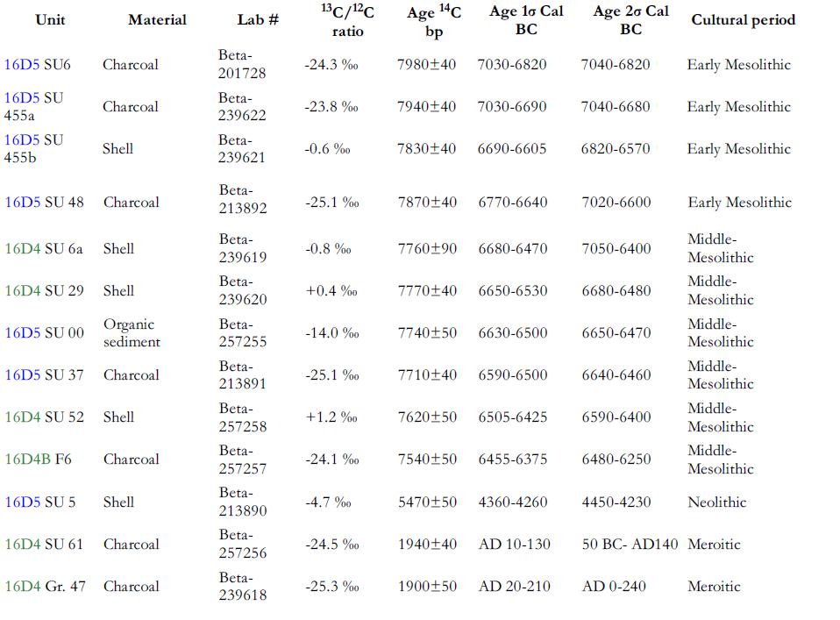Open the 16D5 SU 48 unit link
This screenshot has height=620, width=840.
[x=23, y=203]
